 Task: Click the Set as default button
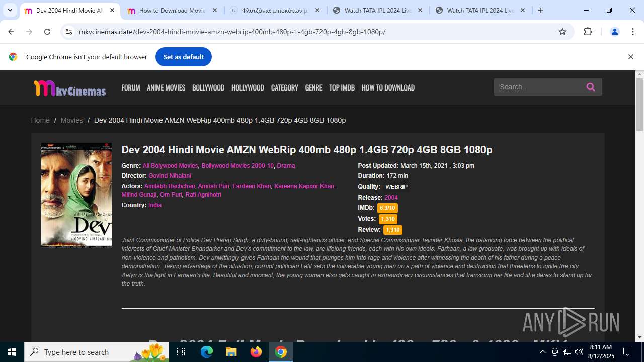pyautogui.click(x=184, y=57)
